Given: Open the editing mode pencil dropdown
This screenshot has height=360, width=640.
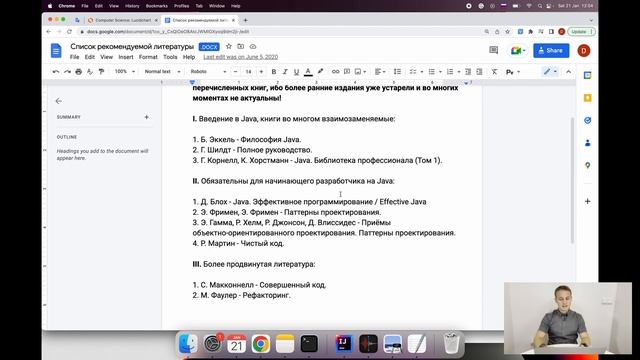Looking at the screenshot, I should pyautogui.click(x=550, y=72).
